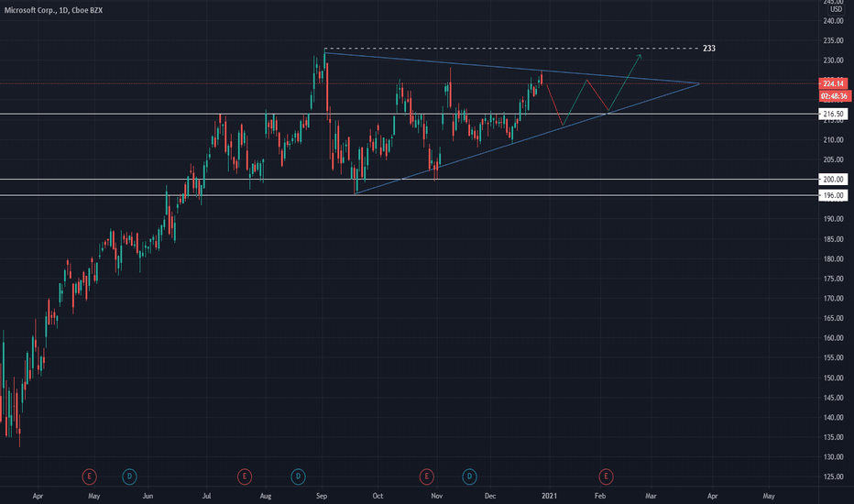Select the 196.00 horizontal line price label

833,195
